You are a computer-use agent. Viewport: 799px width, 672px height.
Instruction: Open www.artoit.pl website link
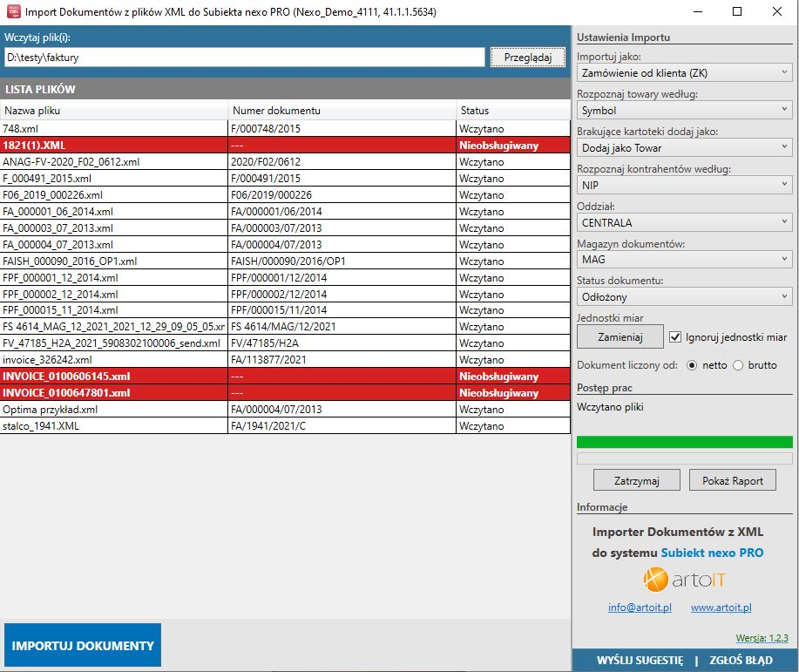coord(721,608)
